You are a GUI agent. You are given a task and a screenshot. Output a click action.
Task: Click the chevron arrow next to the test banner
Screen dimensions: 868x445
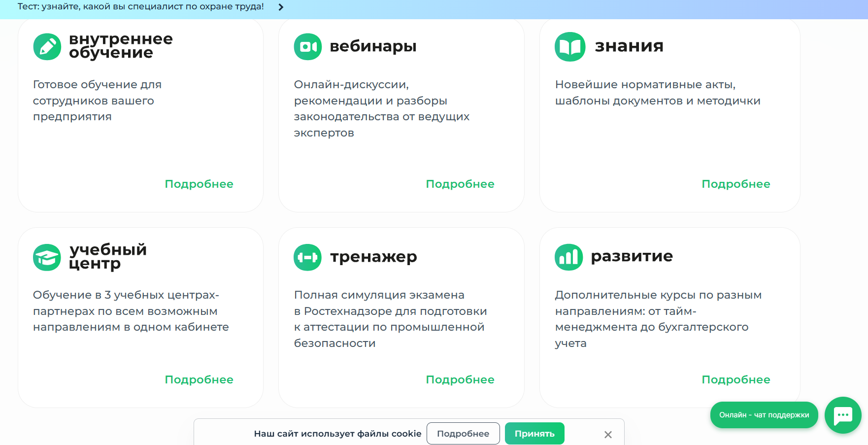tap(281, 7)
